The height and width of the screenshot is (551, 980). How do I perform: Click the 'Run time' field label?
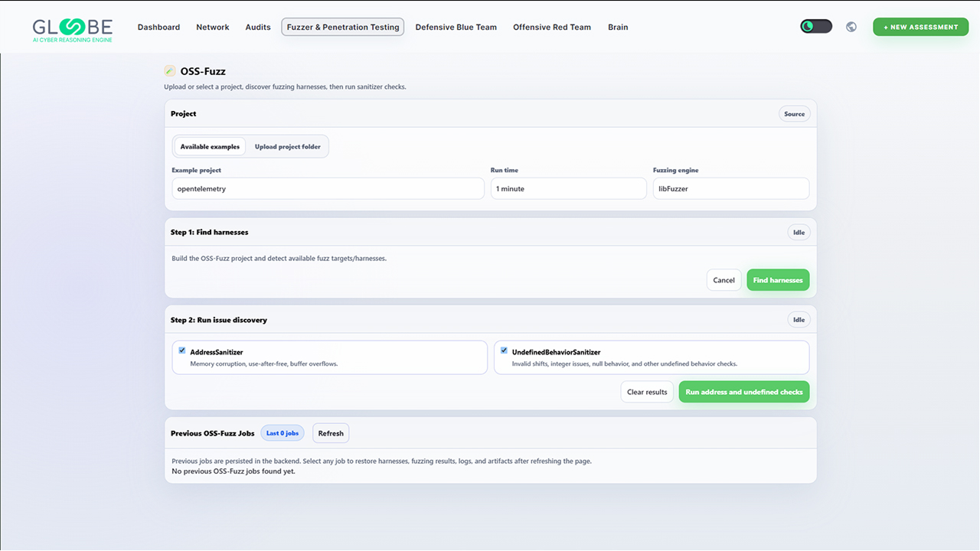pos(505,170)
